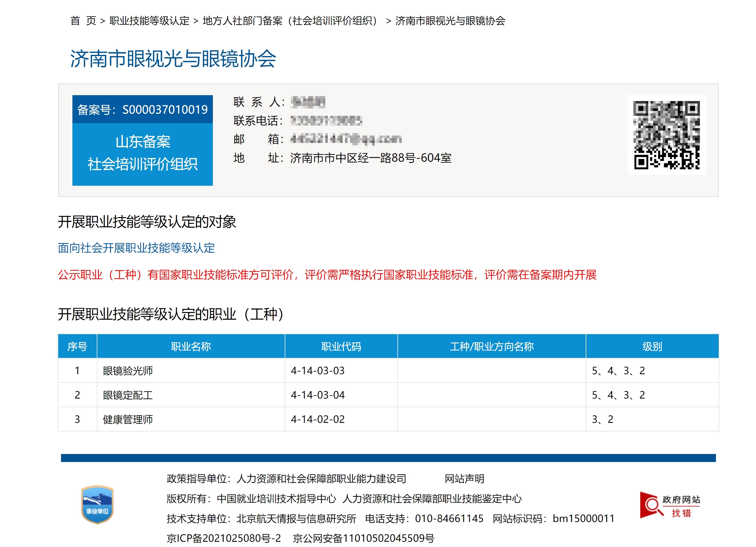Select the 眼镜验光师 table row

tap(128, 371)
